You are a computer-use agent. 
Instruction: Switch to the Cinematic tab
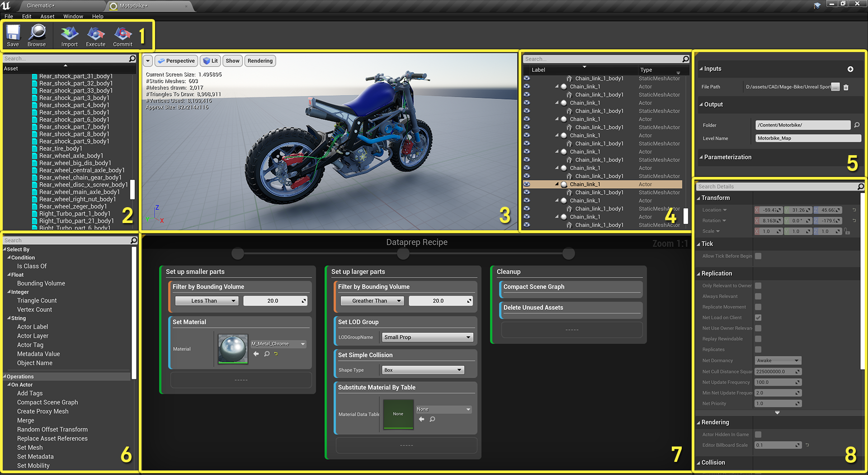[x=41, y=6]
